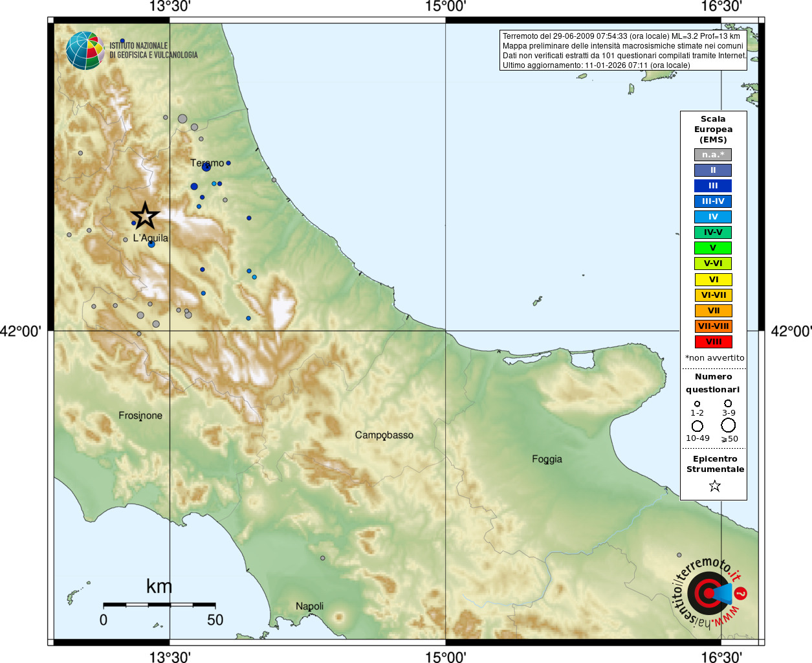This screenshot has height=663, width=812.
Task: Click the haisentitoilterremoto.it target logo
Action: tap(708, 592)
